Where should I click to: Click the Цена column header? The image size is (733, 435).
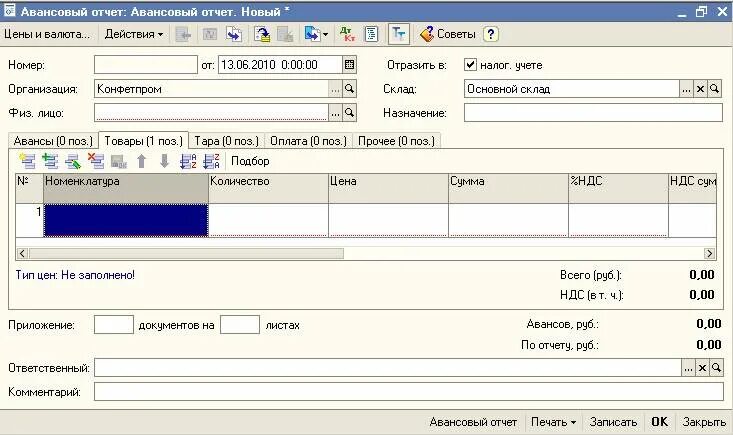(x=388, y=188)
